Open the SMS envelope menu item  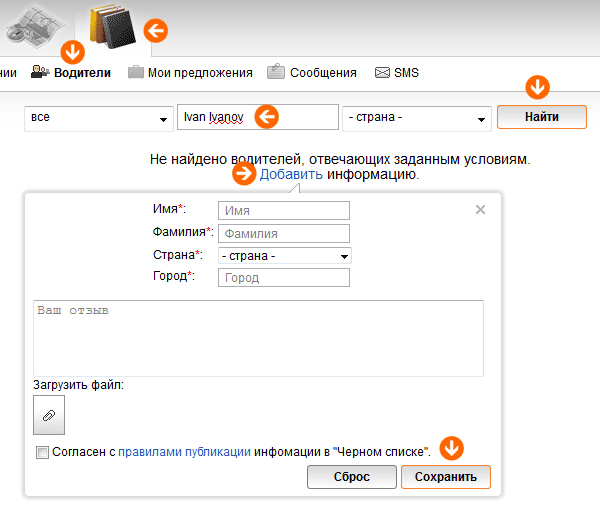point(397,73)
